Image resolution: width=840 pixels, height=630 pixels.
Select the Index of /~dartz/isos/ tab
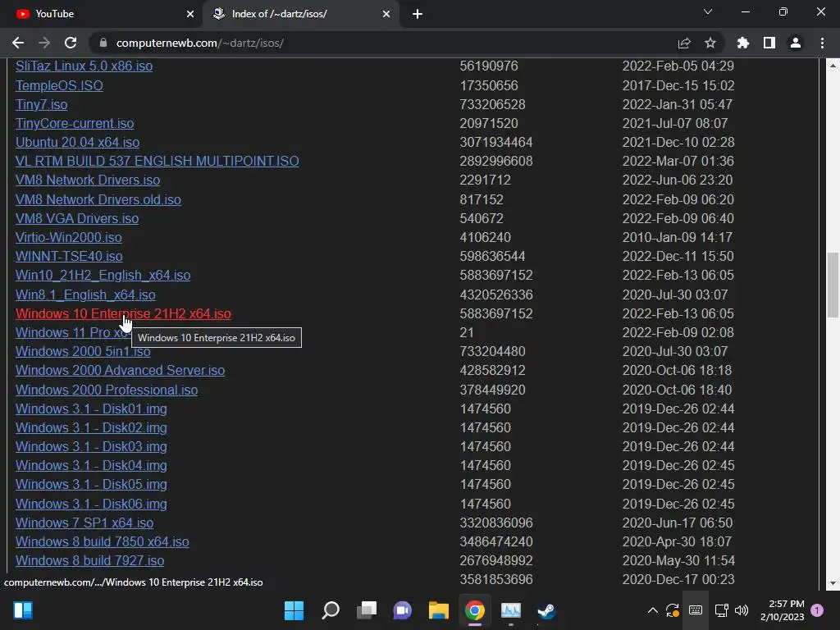point(300,14)
